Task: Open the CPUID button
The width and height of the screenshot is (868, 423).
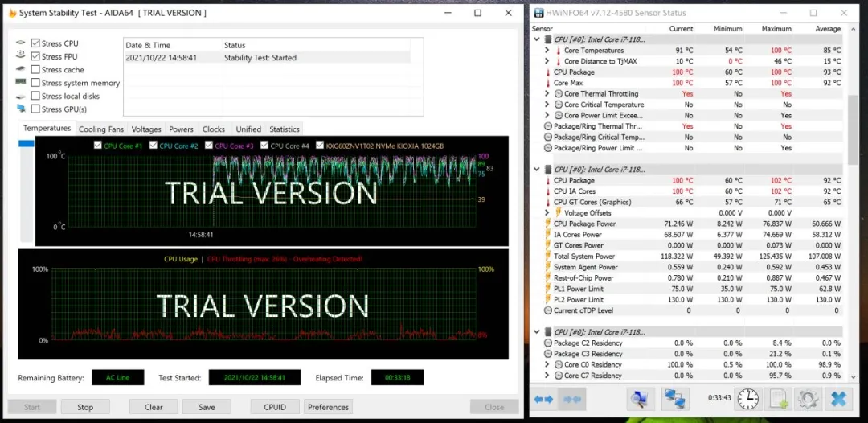Action: (275, 407)
